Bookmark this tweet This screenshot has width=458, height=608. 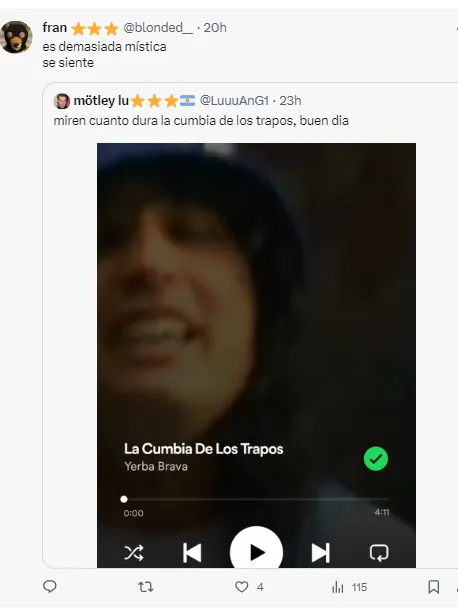[x=434, y=587]
